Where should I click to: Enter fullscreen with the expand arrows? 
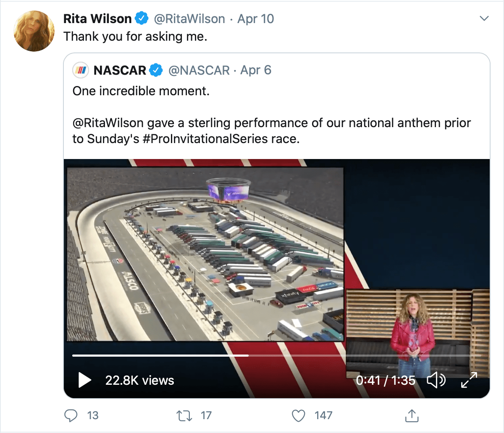469,380
